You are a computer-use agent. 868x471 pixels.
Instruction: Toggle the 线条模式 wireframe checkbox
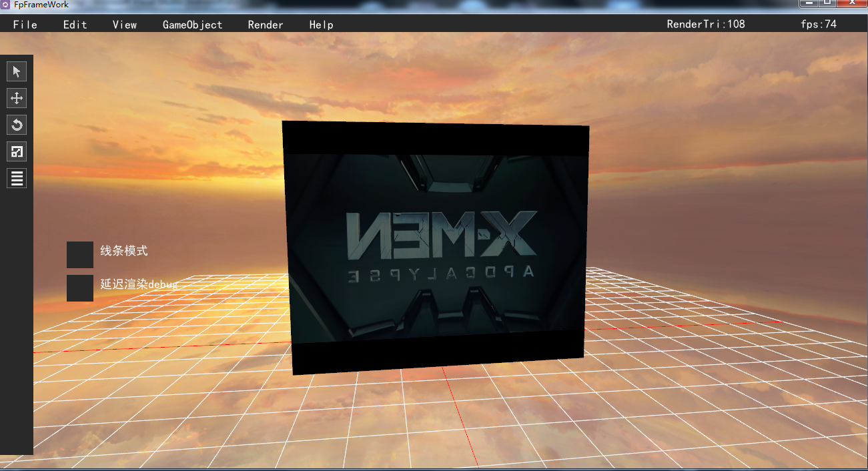pyautogui.click(x=80, y=255)
